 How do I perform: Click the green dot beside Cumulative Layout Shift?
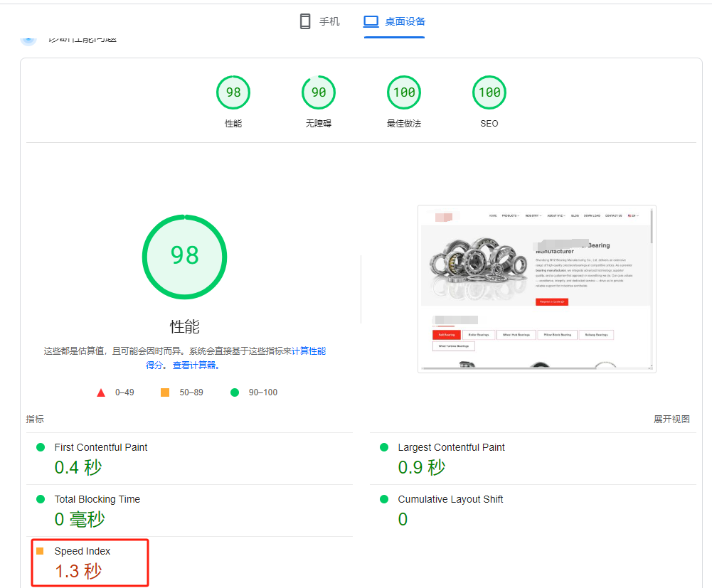point(384,499)
